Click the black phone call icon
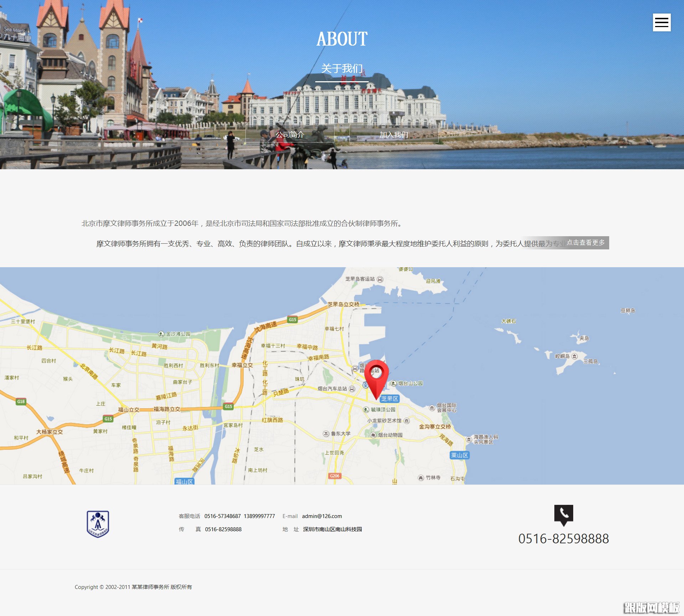The width and height of the screenshot is (684, 616). click(x=563, y=514)
